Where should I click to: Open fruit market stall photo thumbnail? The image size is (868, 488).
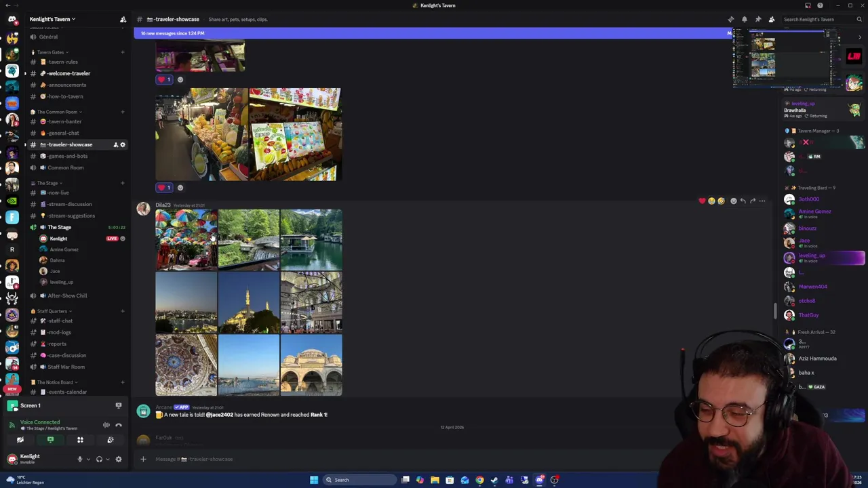(x=201, y=134)
